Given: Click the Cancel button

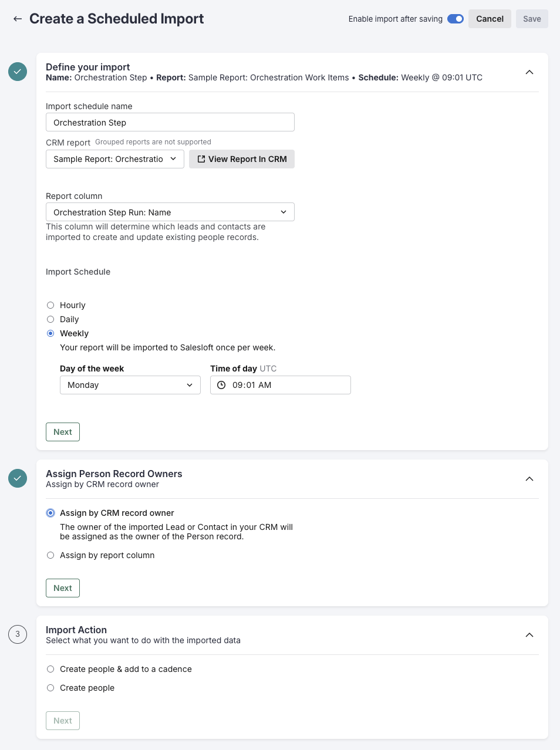Looking at the screenshot, I should pyautogui.click(x=490, y=19).
